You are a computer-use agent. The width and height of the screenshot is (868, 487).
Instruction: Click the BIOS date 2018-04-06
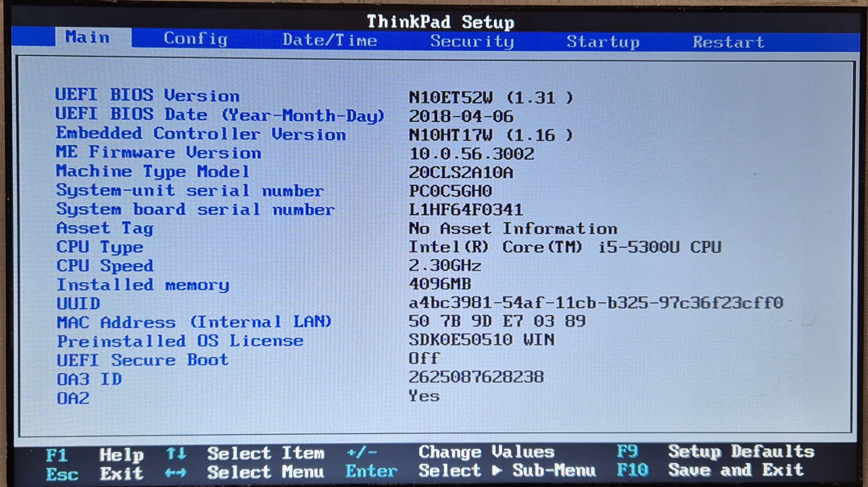coord(461,117)
